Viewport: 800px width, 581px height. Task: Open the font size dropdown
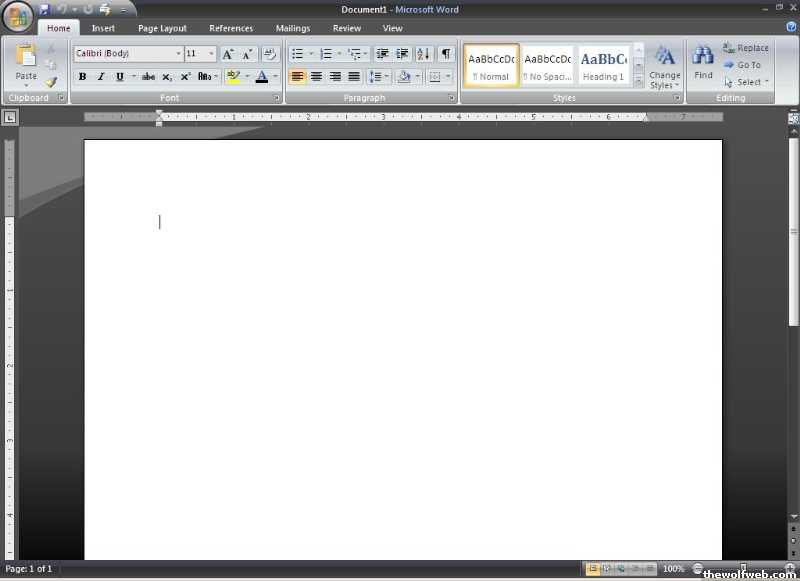[x=211, y=54]
